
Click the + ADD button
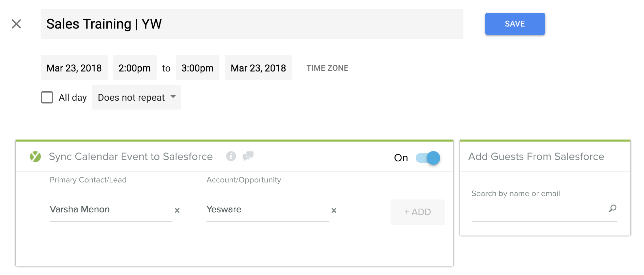[417, 212]
